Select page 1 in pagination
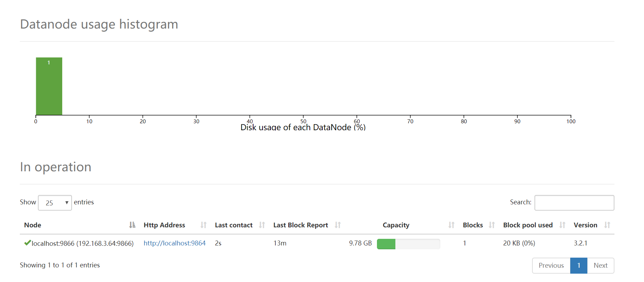The width and height of the screenshot is (644, 282). [x=579, y=265]
